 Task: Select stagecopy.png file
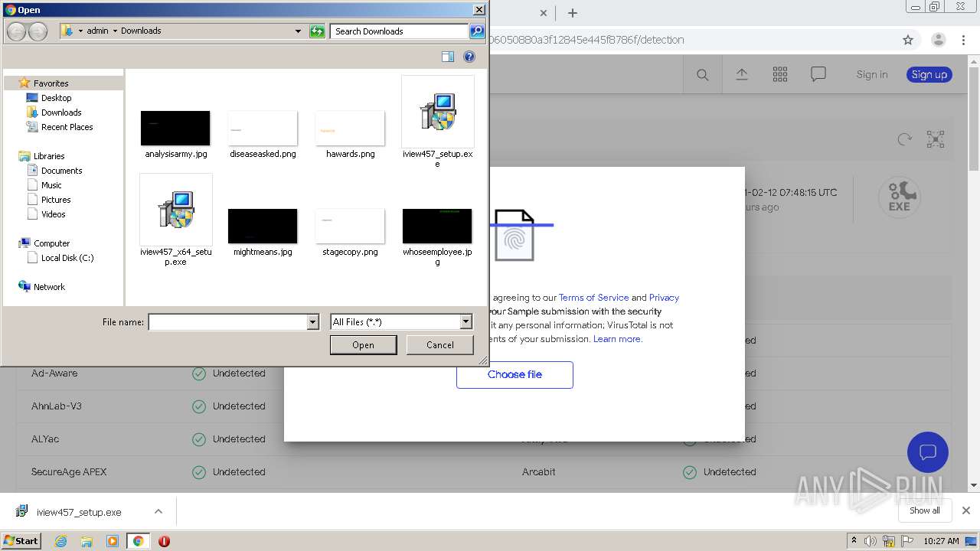pyautogui.click(x=350, y=233)
